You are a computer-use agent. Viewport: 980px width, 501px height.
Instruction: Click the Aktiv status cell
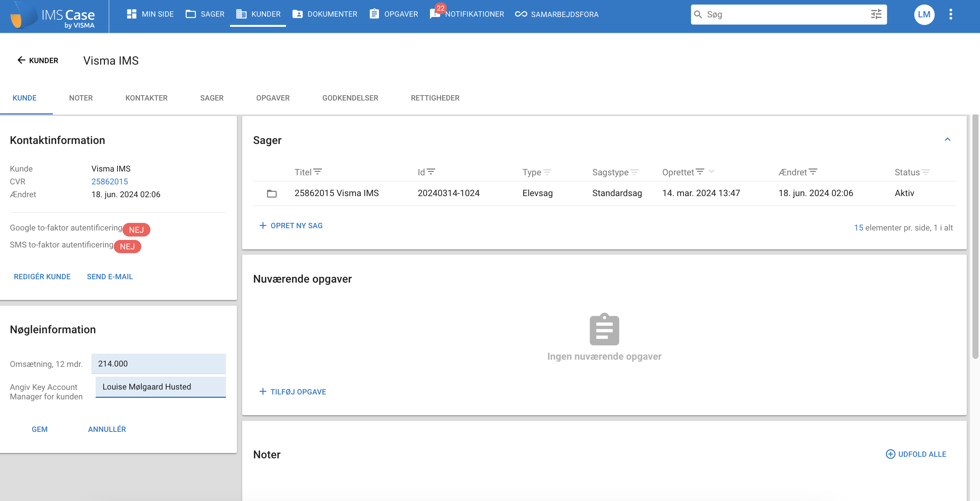pyautogui.click(x=904, y=193)
